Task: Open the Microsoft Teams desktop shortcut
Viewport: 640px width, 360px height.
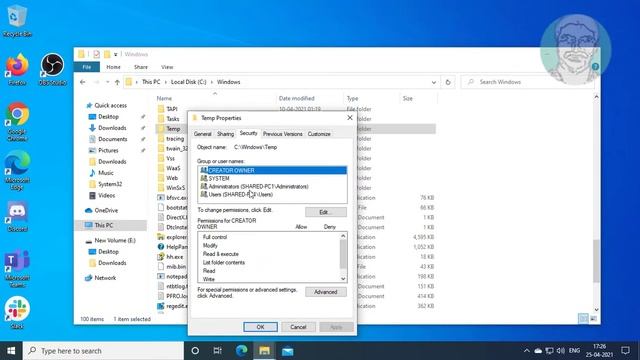Action: tap(17, 269)
